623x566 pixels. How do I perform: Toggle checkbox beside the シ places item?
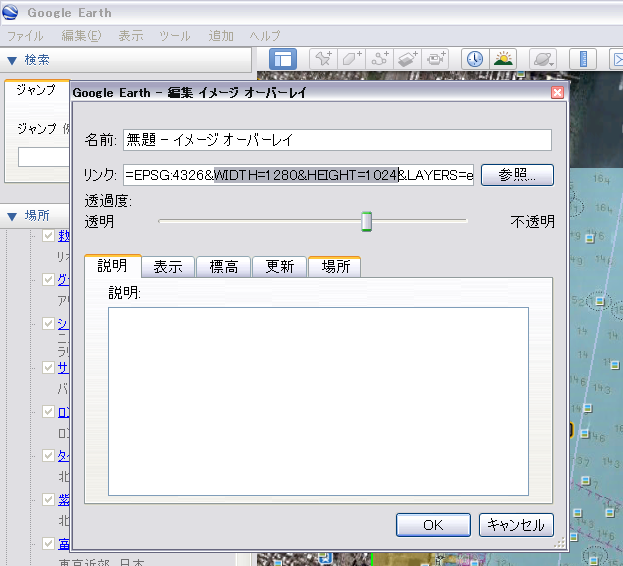48,323
